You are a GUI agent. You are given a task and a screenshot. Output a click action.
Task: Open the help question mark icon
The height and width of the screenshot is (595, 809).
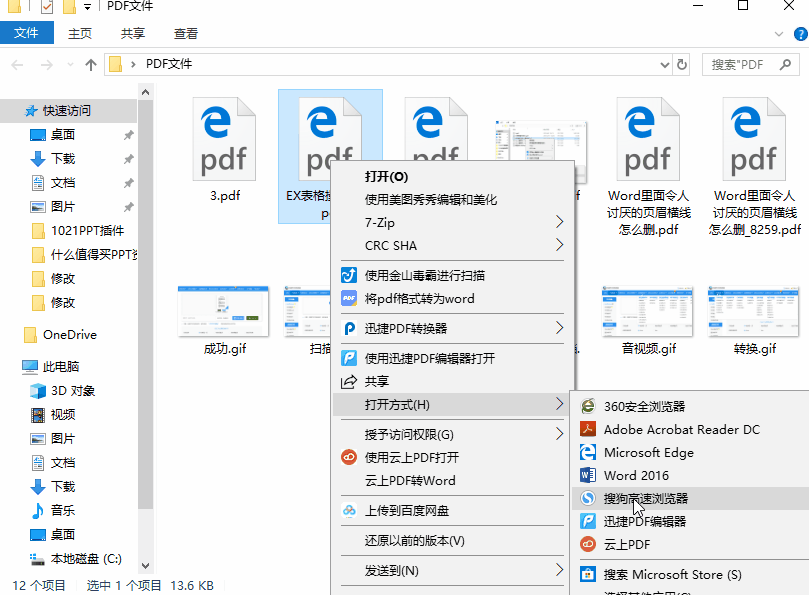click(801, 34)
